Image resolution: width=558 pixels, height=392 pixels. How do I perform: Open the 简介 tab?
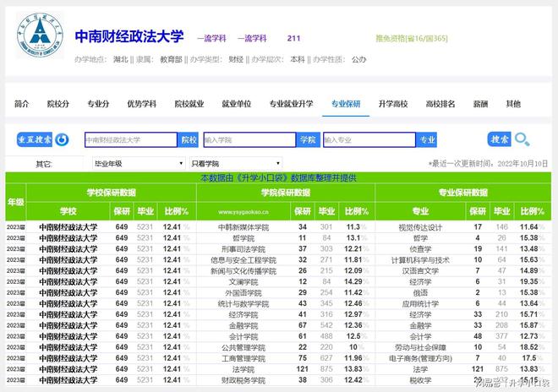click(x=21, y=104)
